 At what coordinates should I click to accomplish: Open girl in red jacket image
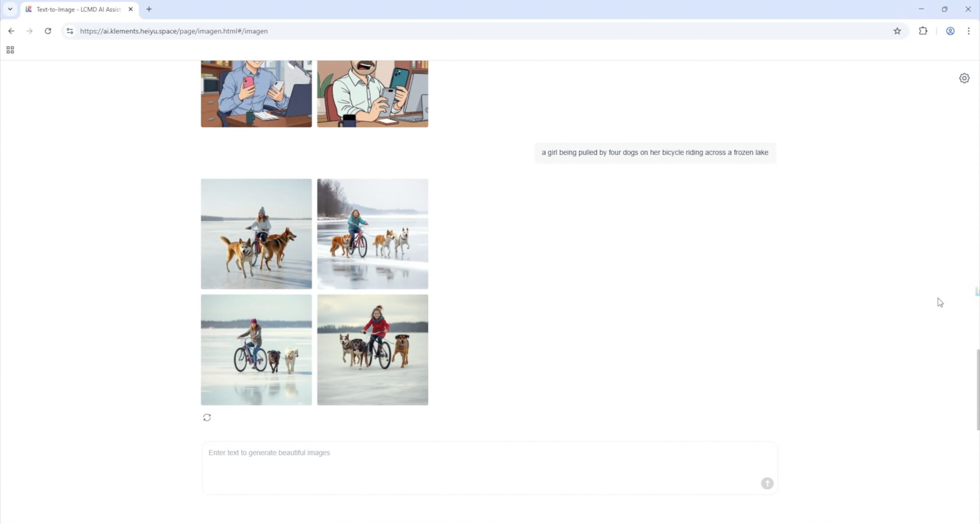[x=372, y=350]
